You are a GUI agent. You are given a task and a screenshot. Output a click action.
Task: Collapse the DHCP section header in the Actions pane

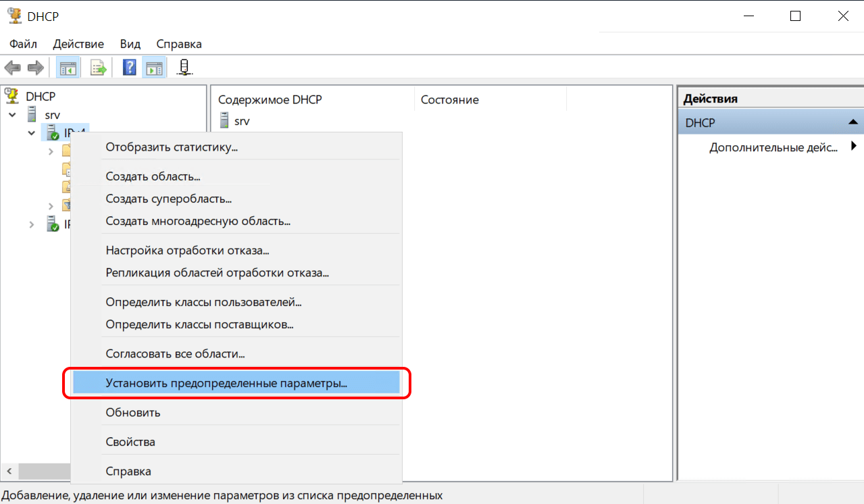[x=853, y=122]
